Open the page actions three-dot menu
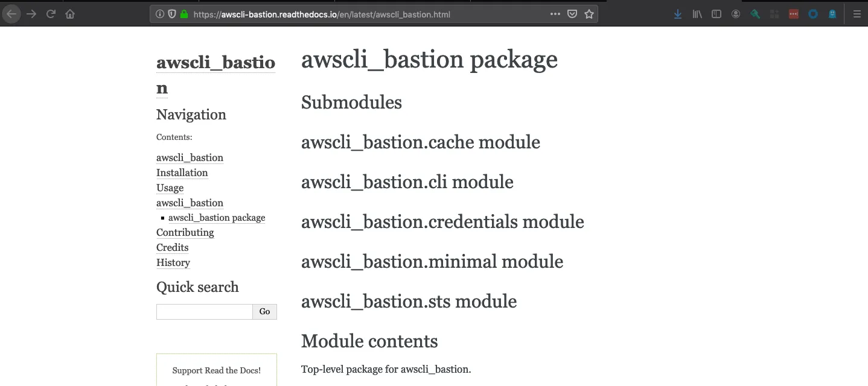This screenshot has width=868, height=386. (555, 14)
